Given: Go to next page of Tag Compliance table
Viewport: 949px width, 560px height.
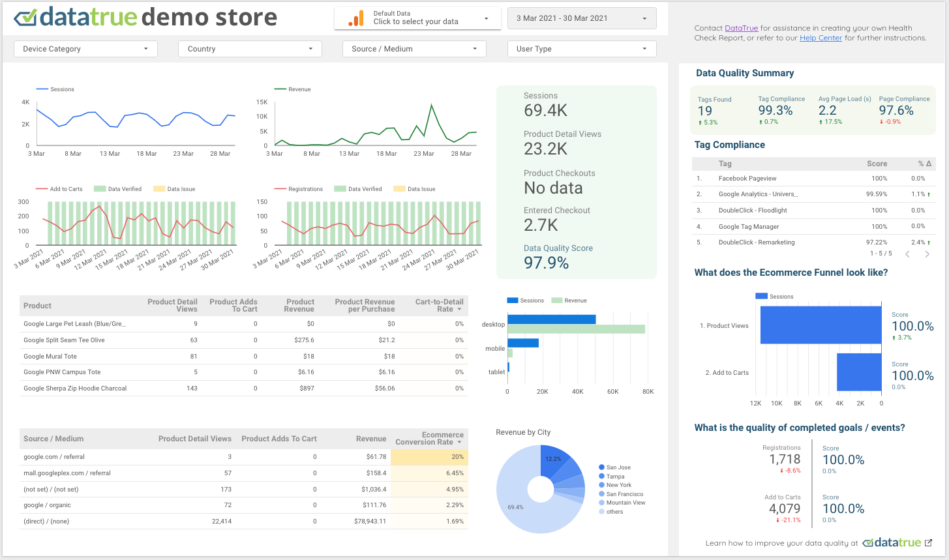Looking at the screenshot, I should tap(927, 254).
